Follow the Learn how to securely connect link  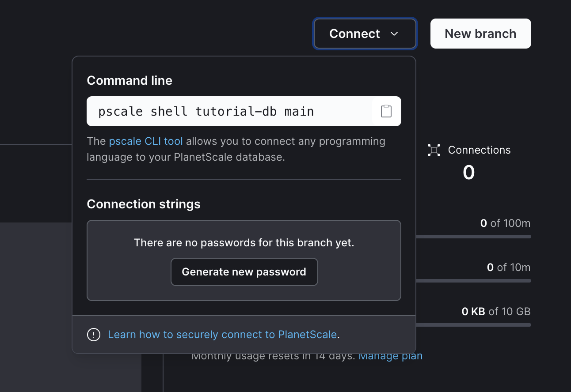[x=222, y=335]
